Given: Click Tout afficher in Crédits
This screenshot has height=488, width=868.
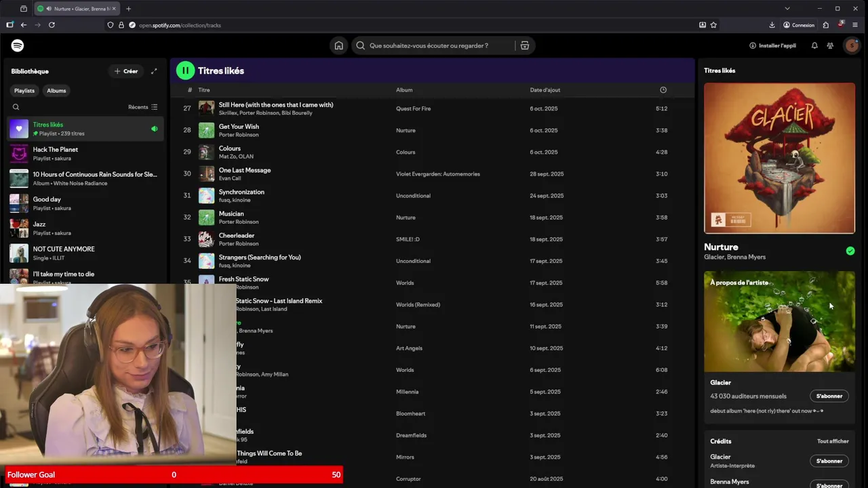Looking at the screenshot, I should (x=833, y=441).
